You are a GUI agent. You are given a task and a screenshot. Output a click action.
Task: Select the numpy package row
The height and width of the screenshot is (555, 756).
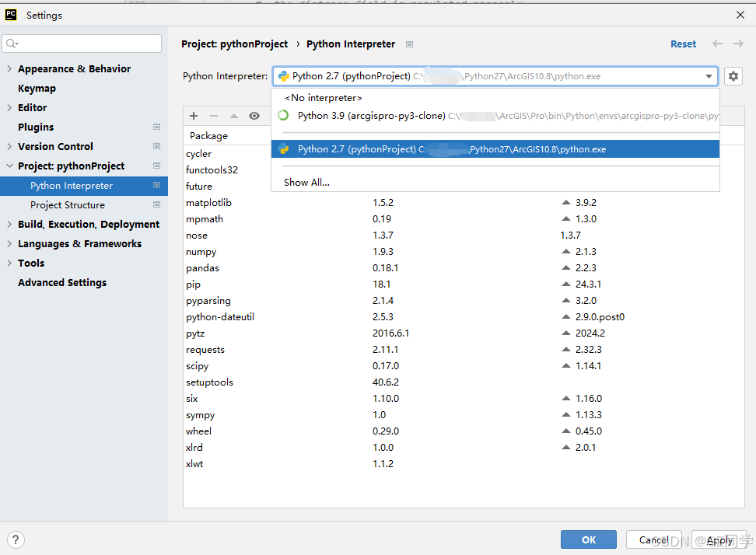point(464,252)
